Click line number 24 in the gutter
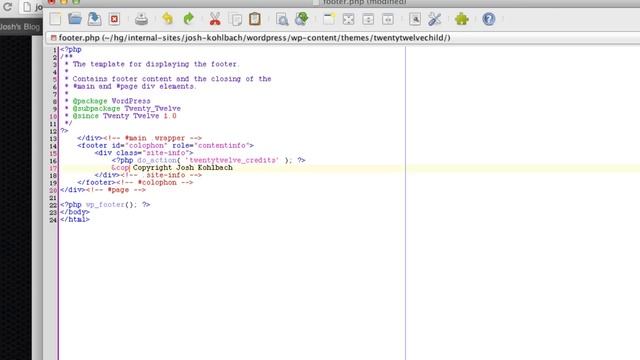Screen dimensions: 640x360 click(53, 220)
